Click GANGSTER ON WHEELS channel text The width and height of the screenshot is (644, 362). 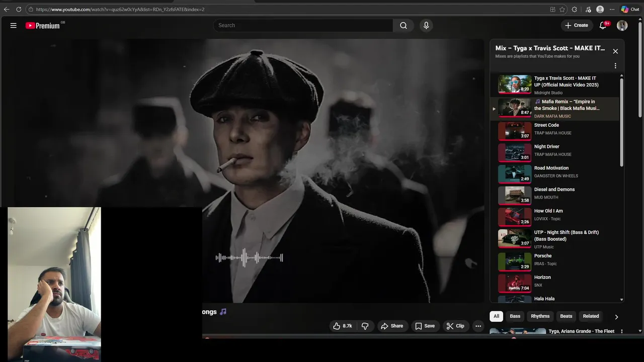[x=556, y=176]
